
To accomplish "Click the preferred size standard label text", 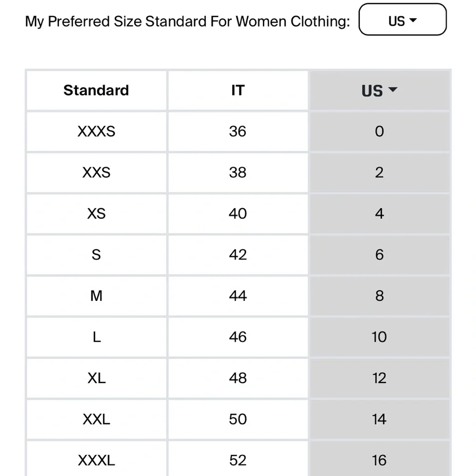I will point(187,21).
